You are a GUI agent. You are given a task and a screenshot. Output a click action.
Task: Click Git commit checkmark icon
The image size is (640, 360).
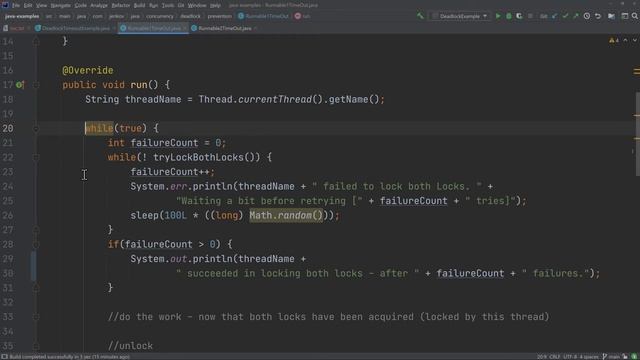click(565, 16)
